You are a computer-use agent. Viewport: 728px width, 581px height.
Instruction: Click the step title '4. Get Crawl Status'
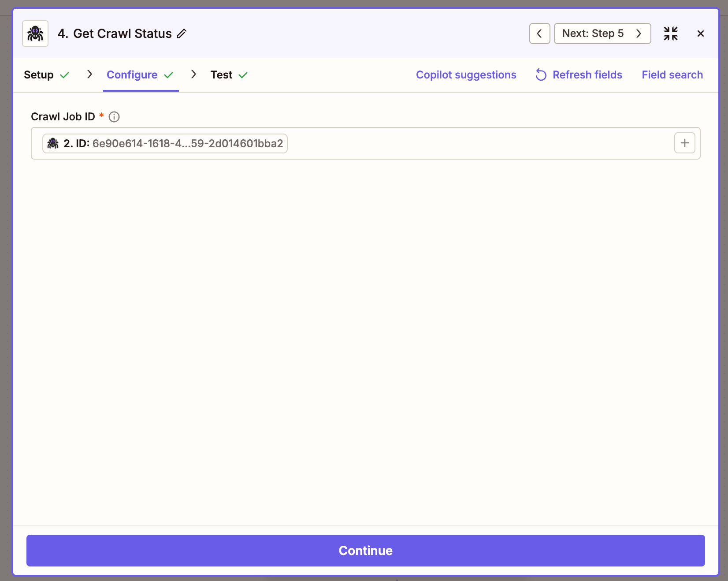pos(115,34)
